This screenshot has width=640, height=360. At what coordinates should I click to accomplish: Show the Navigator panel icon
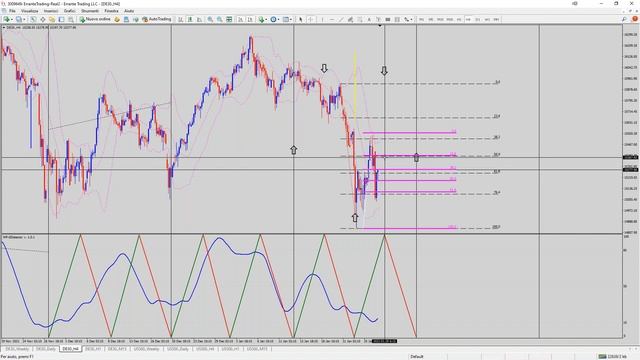(x=52, y=19)
